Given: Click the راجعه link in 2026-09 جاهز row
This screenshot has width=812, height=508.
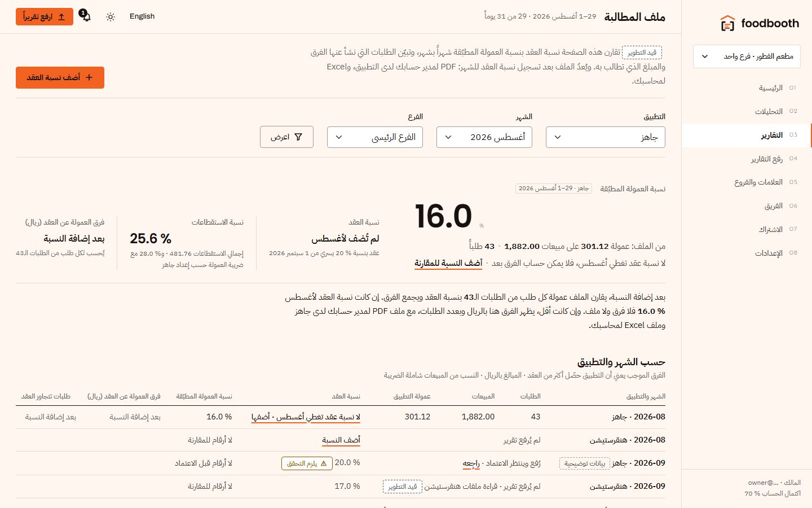Looking at the screenshot, I should click(471, 463).
